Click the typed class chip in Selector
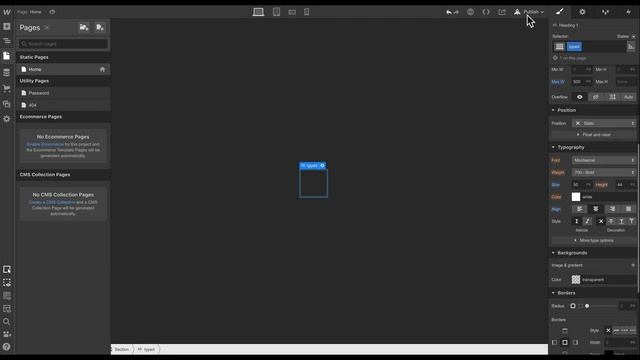The height and width of the screenshot is (360, 640). 574,47
